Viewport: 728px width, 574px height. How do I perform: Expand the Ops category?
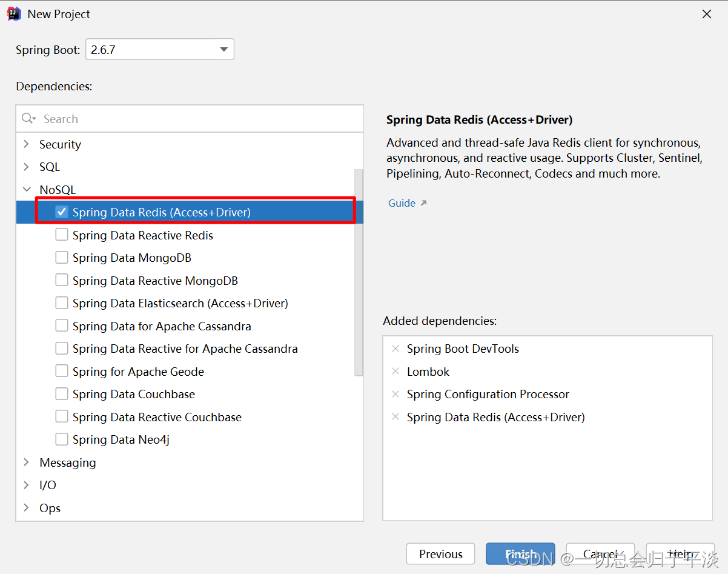[25, 508]
